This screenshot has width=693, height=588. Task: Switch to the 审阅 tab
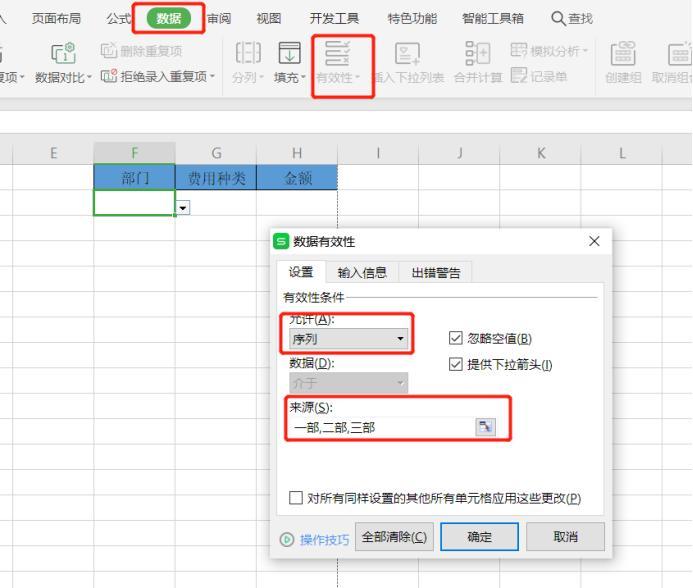[219, 18]
